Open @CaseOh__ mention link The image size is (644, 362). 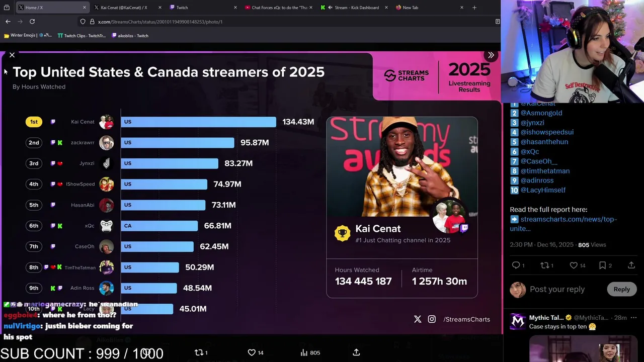pyautogui.click(x=539, y=161)
